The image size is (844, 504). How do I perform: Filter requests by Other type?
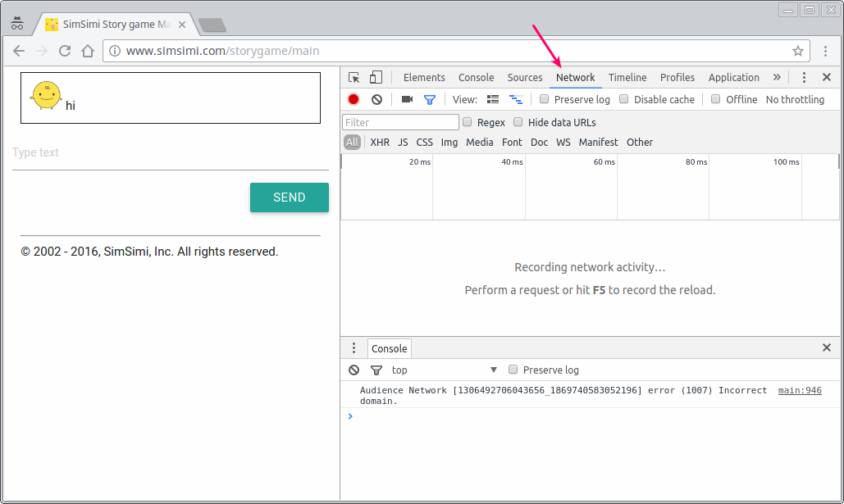640,143
